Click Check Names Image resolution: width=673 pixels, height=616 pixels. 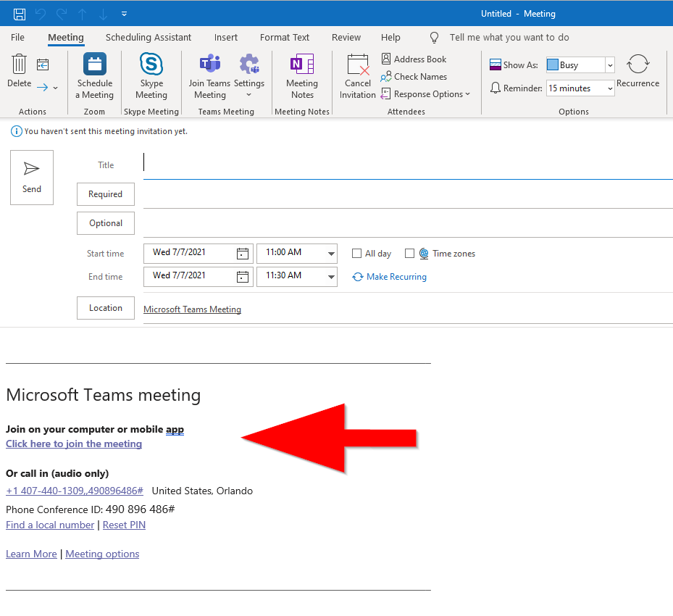[414, 77]
